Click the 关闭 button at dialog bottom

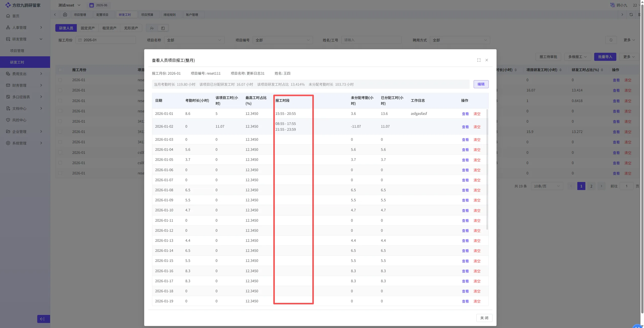click(484, 318)
